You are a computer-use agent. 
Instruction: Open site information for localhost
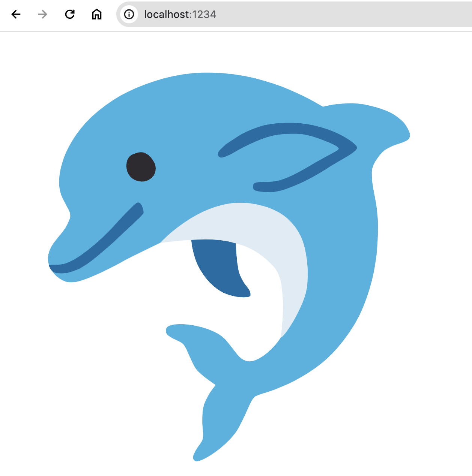(x=129, y=15)
